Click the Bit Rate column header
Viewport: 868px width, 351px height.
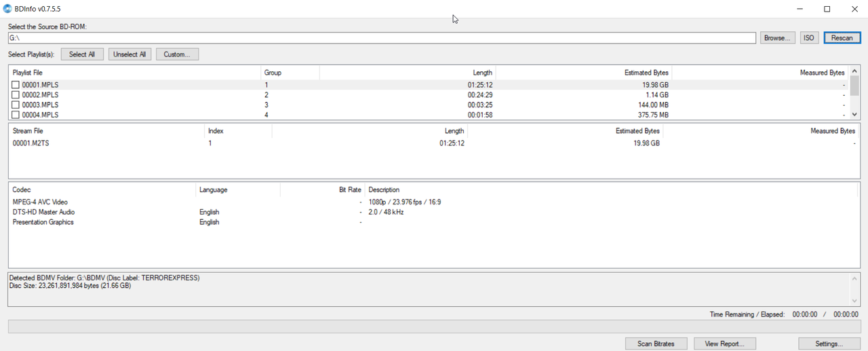pyautogui.click(x=322, y=189)
